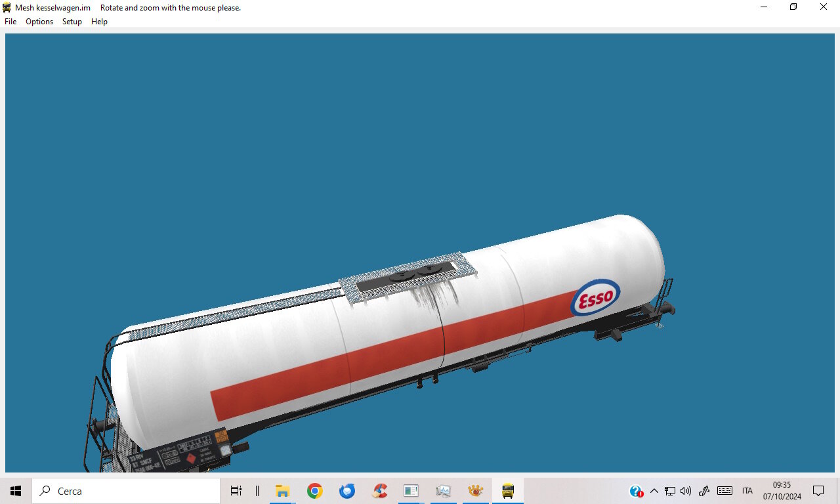840x504 pixels.
Task: Open the File menu
Action: click(10, 22)
